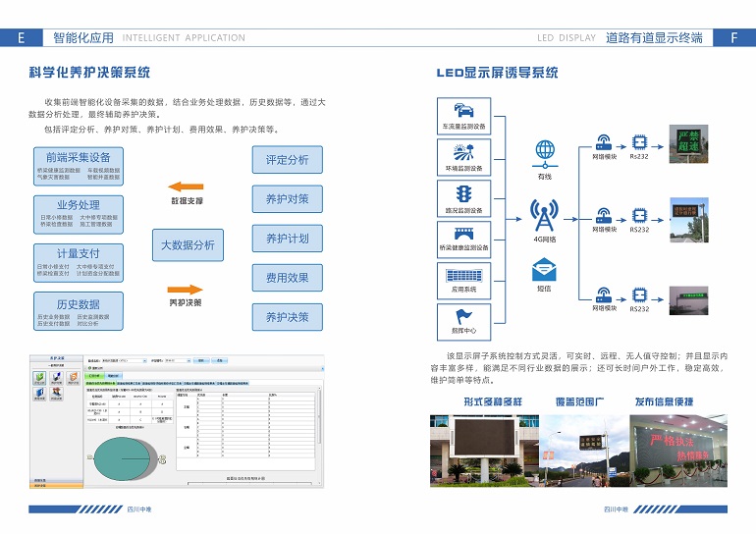The height and width of the screenshot is (534, 756).
Task: Click the teal pie chart in the software
Action: [x=122, y=458]
